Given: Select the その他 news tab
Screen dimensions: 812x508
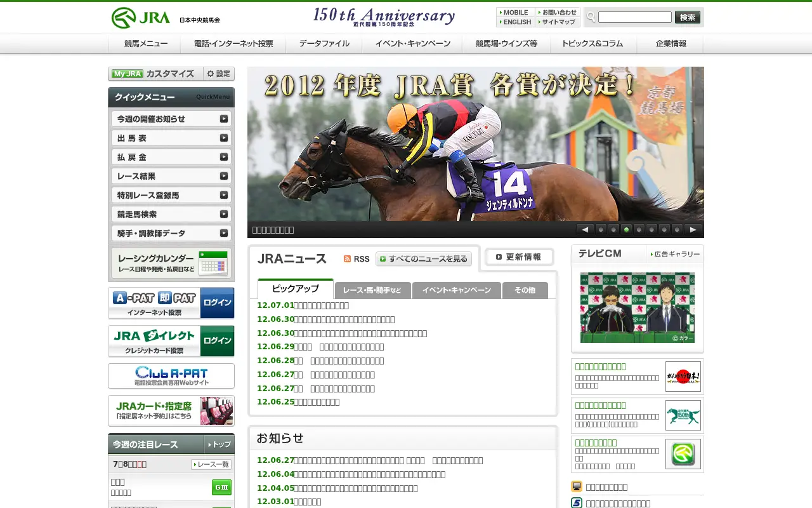Looking at the screenshot, I should coord(525,290).
